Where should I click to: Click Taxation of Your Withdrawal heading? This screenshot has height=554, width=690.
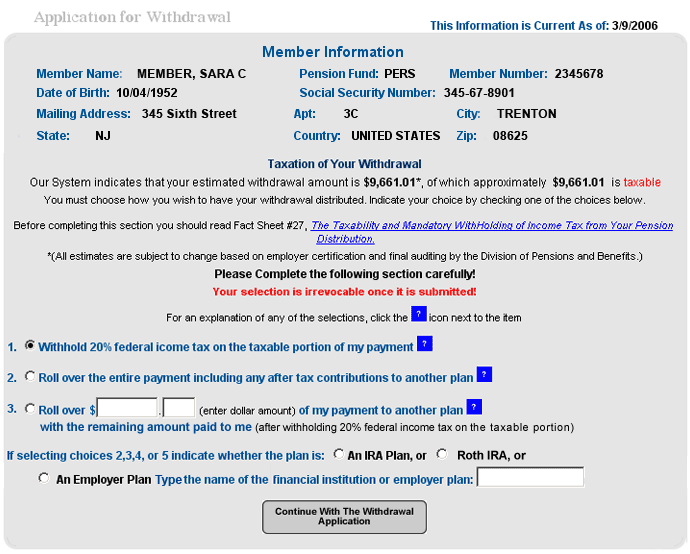click(345, 164)
